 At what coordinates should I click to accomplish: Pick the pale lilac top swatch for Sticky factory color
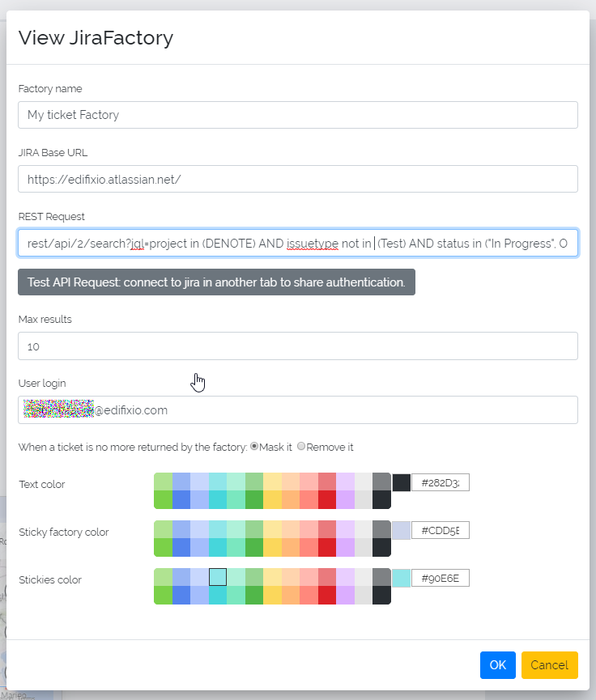345,530
